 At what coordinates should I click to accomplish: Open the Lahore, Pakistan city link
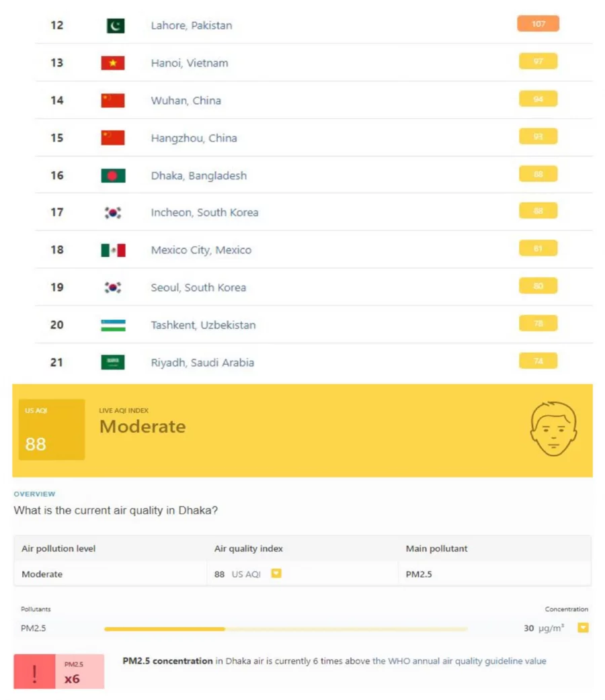point(192,26)
